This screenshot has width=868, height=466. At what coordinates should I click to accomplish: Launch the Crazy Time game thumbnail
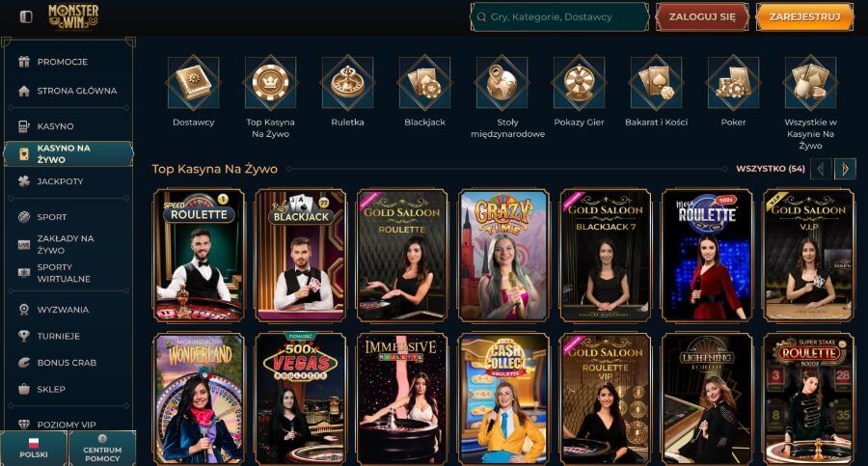(x=503, y=256)
